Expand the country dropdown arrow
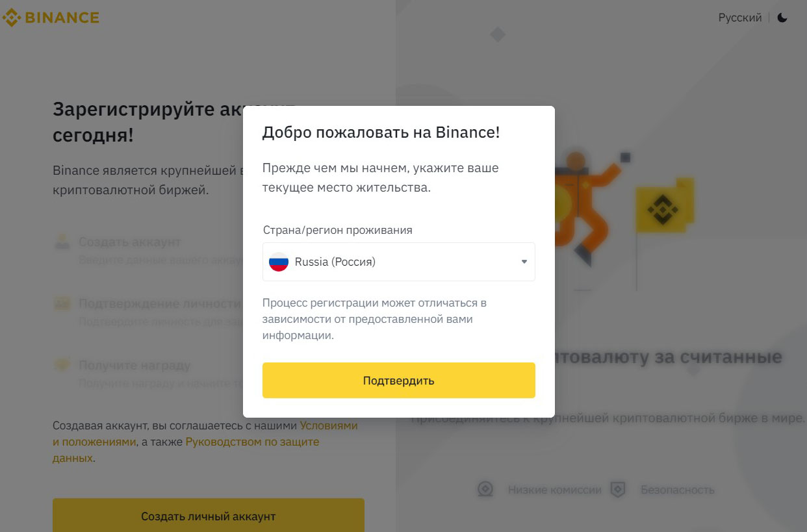807x532 pixels. coord(524,262)
